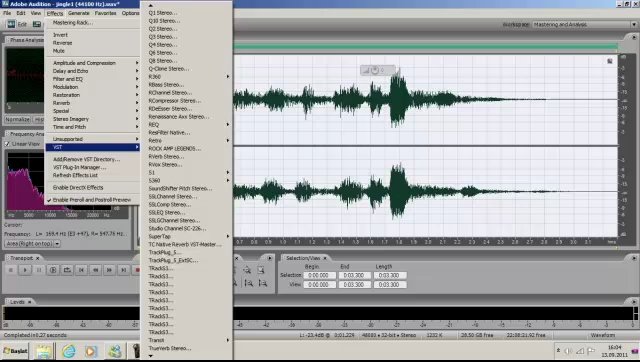Click the zoom magnifier icon left of selection zoom

[247, 270]
